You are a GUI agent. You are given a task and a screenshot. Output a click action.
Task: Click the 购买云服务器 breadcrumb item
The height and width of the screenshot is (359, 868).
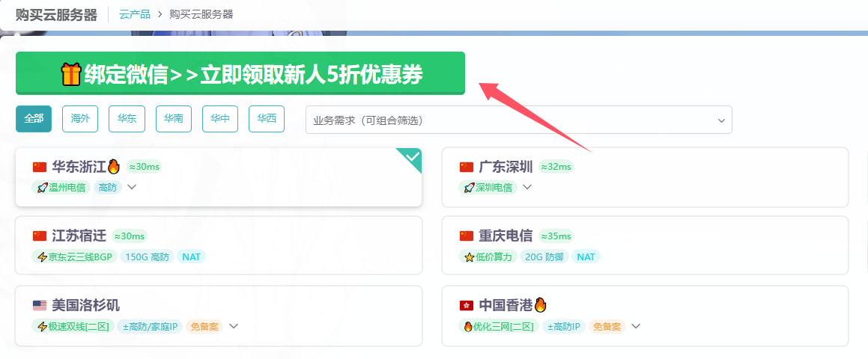(201, 14)
